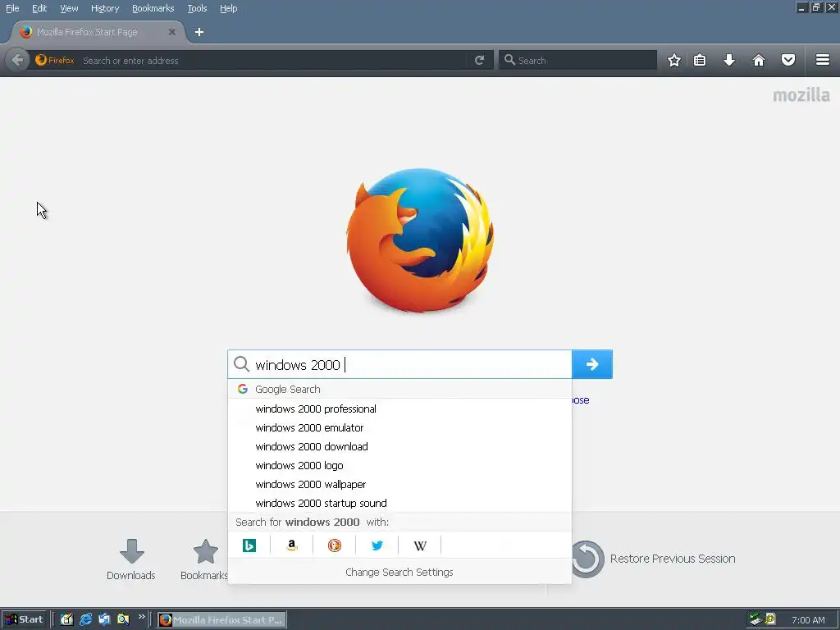Launch Internet Explorer from quick launch

[85, 619]
